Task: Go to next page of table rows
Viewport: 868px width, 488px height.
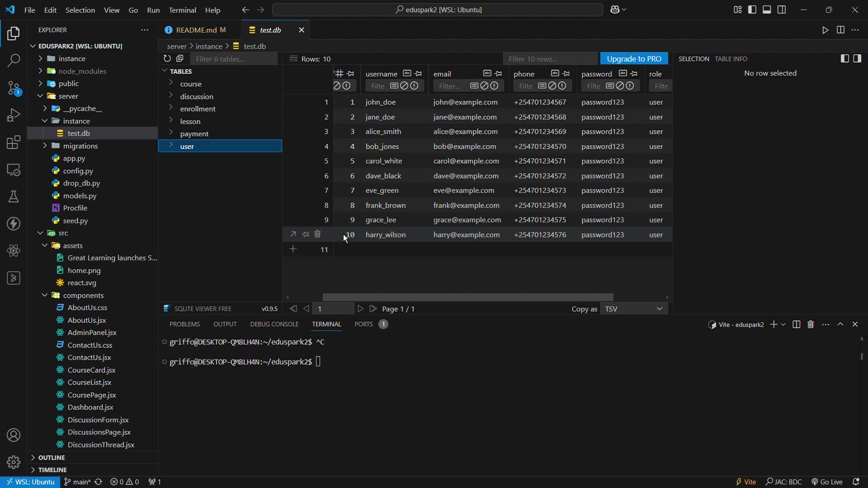Action: (360, 309)
